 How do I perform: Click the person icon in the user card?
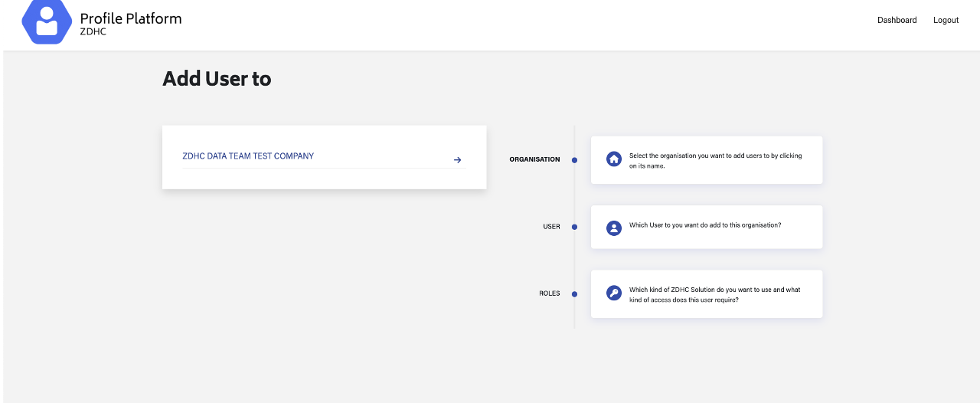coord(613,228)
